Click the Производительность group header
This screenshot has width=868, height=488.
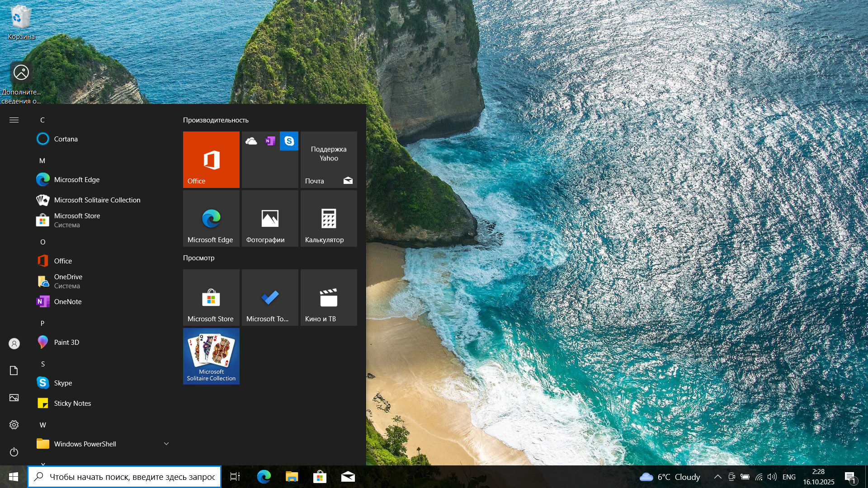coord(216,120)
